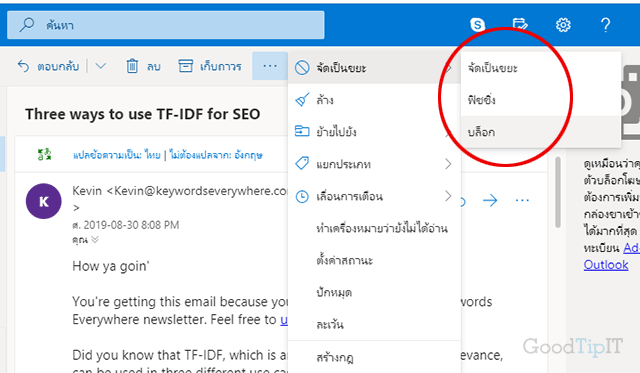Select ทำเครื่องหมายว่ายังไม่ได้อ่าน mark unread
The width and height of the screenshot is (640, 373).
pos(374,228)
